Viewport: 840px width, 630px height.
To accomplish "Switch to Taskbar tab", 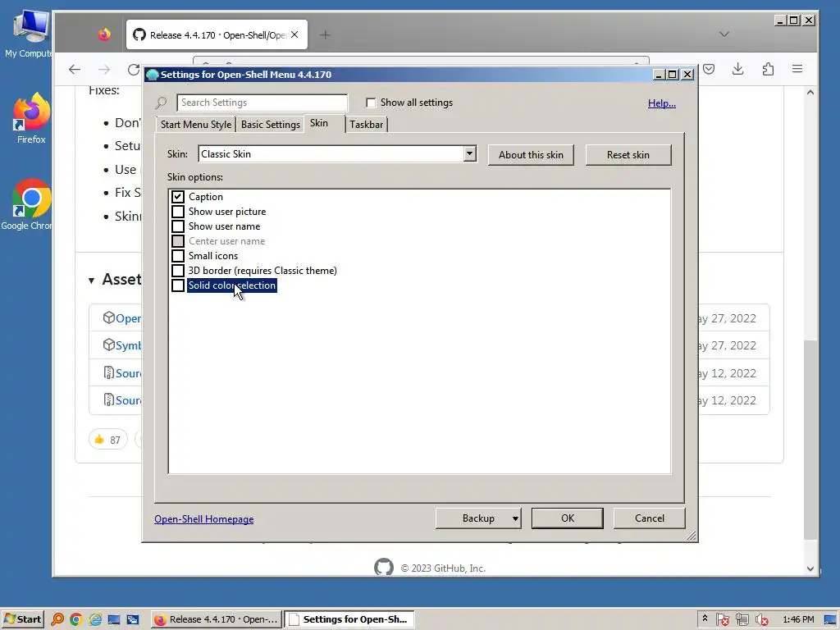I will pyautogui.click(x=367, y=125).
